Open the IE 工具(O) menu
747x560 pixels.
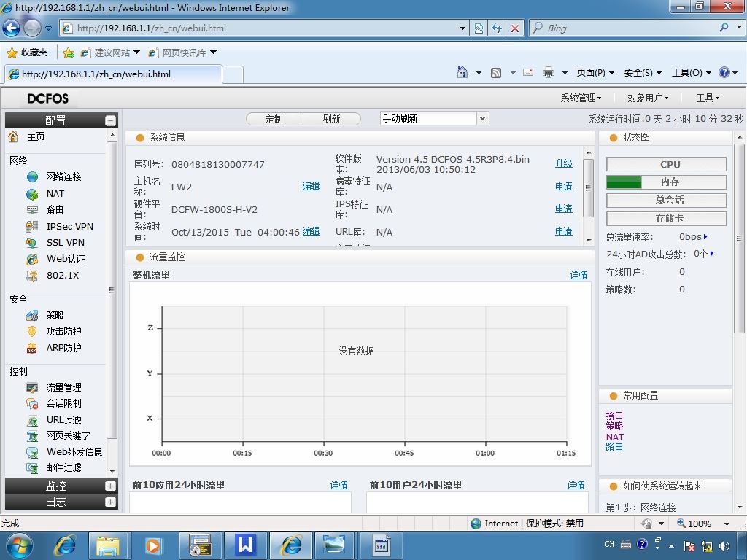[692, 73]
